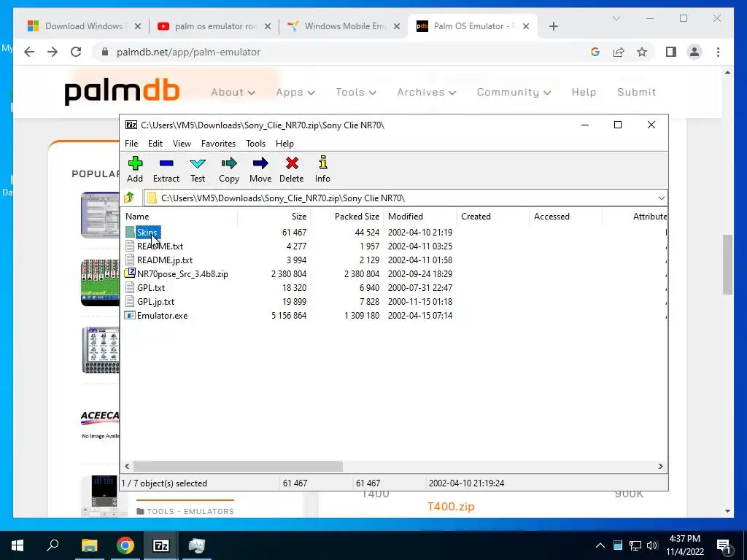
Task: Click the NR70pose_Src_3.4b8.zip archive icon
Action: click(130, 273)
